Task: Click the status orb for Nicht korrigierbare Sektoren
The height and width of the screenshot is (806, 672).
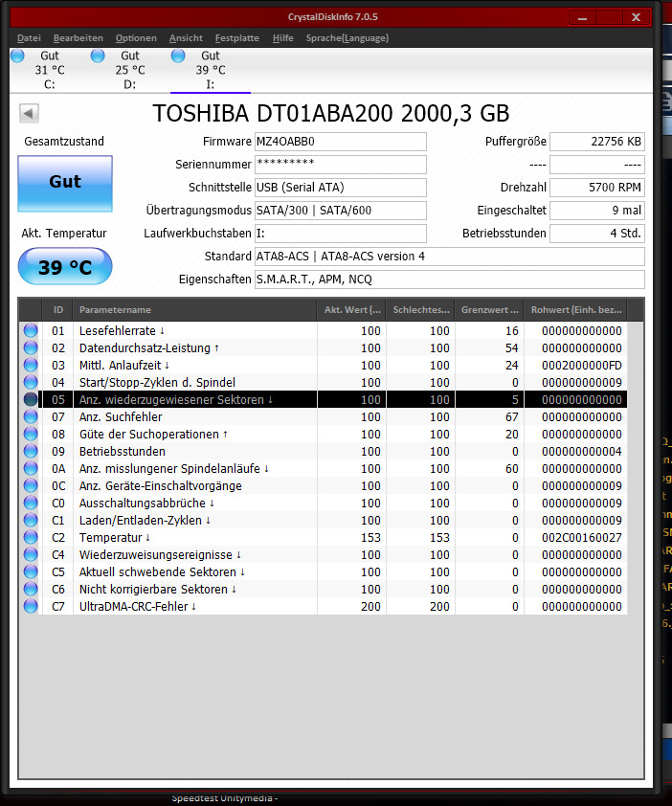Action: click(x=31, y=589)
